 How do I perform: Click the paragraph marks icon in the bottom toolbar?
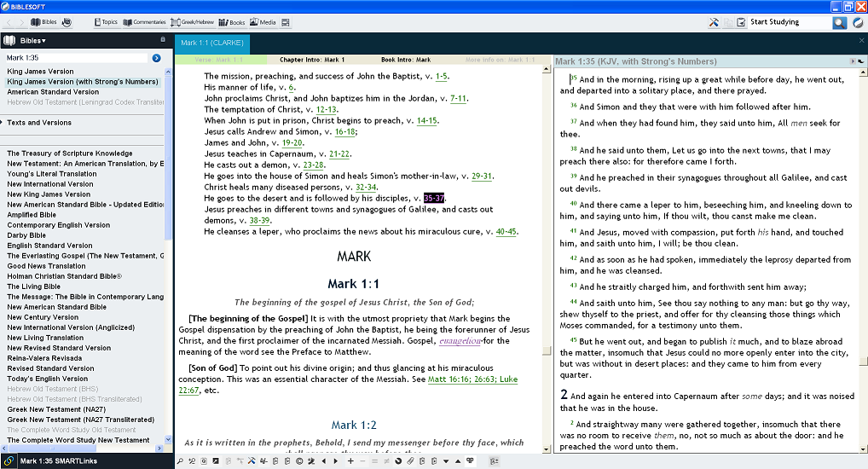[x=470, y=460]
